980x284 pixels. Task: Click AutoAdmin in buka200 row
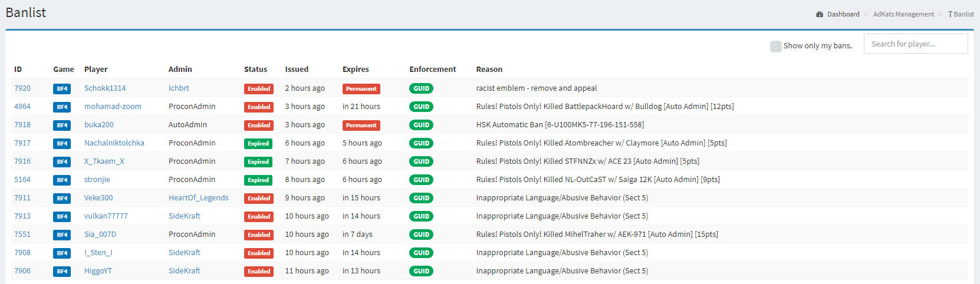pos(188,125)
